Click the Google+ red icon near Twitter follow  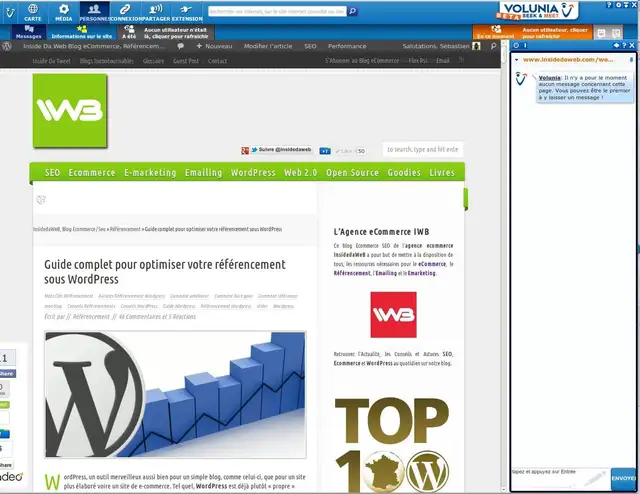pyautogui.click(x=244, y=151)
